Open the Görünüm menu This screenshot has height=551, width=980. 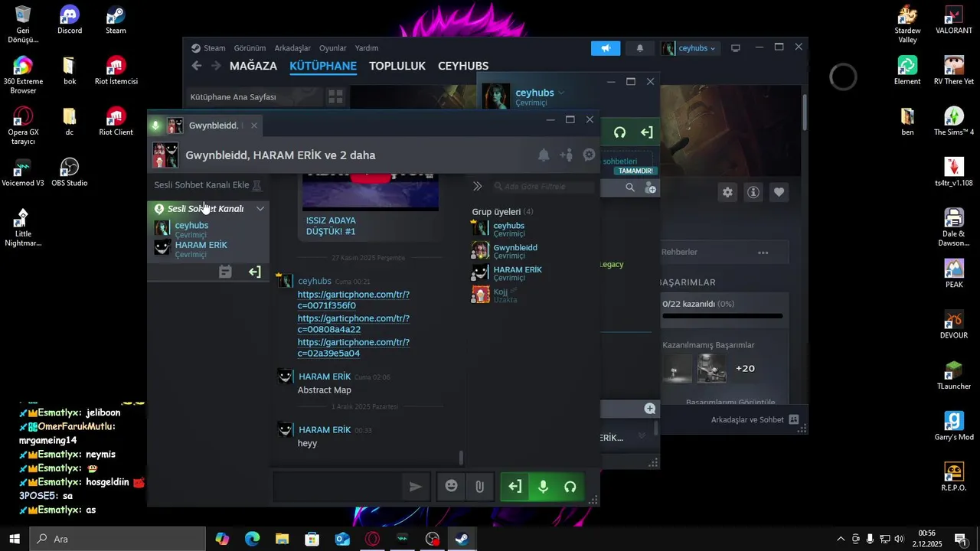[250, 48]
